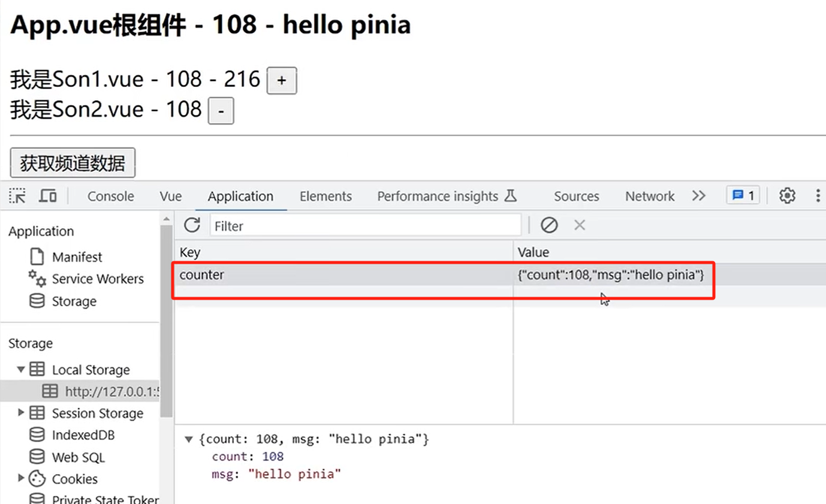
Task: Open the issues counter badge showing 1
Action: pos(743,195)
